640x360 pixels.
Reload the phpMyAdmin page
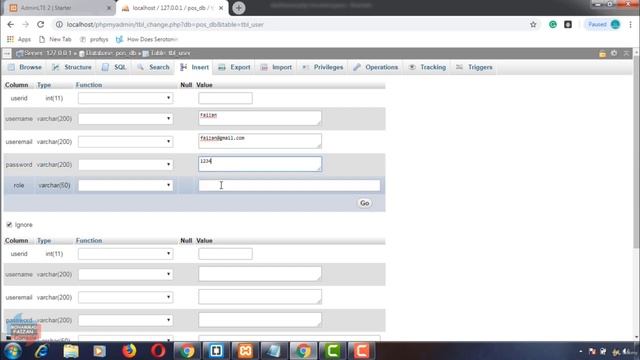coord(40,24)
